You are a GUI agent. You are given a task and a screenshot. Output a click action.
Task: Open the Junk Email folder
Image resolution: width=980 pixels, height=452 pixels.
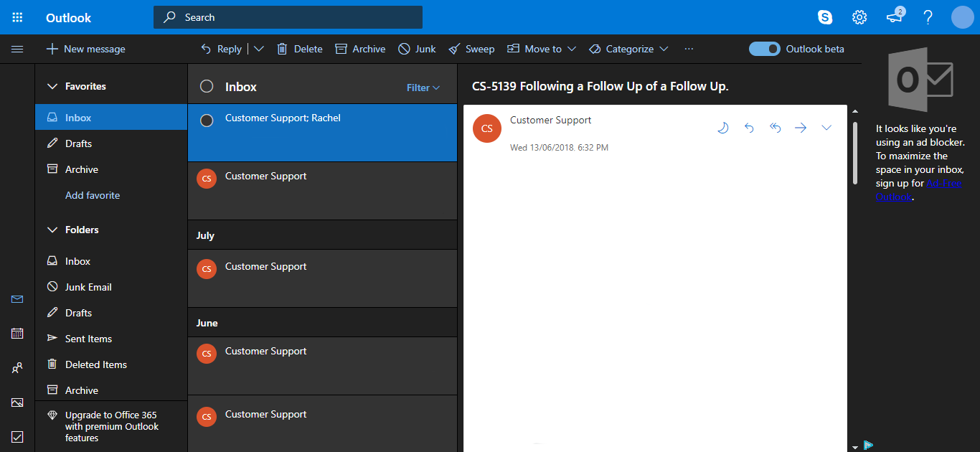(x=111, y=287)
